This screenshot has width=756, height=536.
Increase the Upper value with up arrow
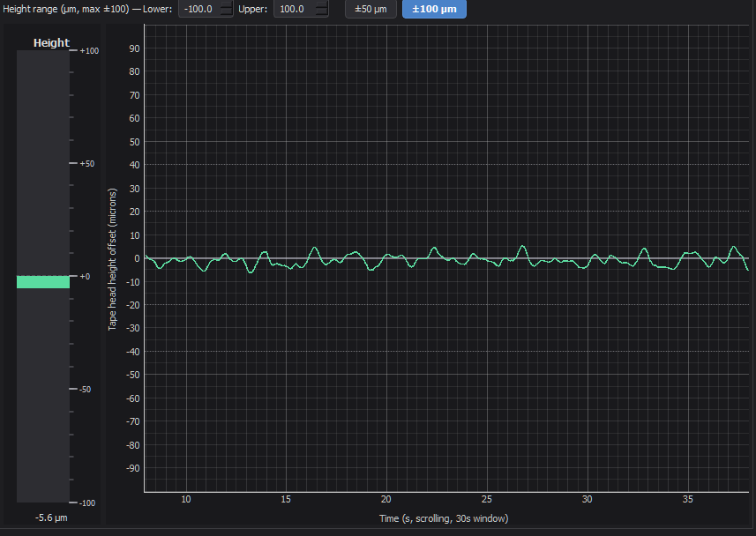click(x=322, y=5)
